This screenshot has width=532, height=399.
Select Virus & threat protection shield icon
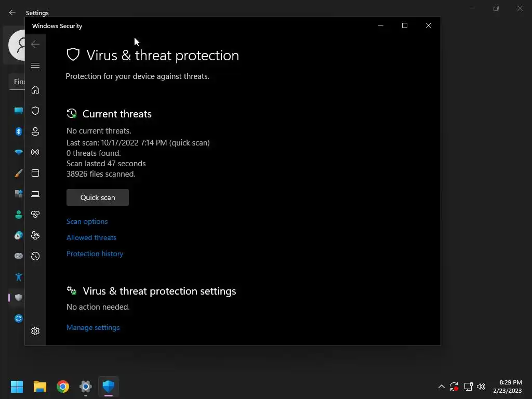tap(35, 111)
